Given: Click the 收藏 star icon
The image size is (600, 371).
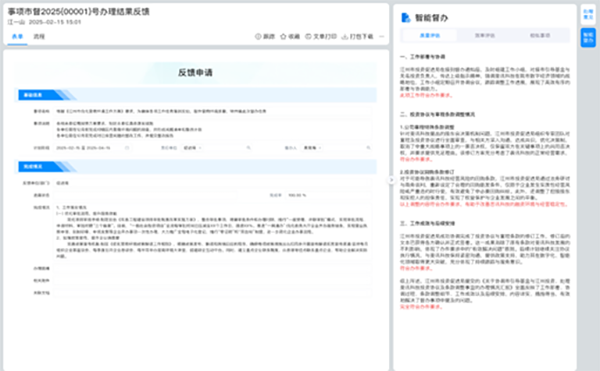Looking at the screenshot, I should coord(283,36).
